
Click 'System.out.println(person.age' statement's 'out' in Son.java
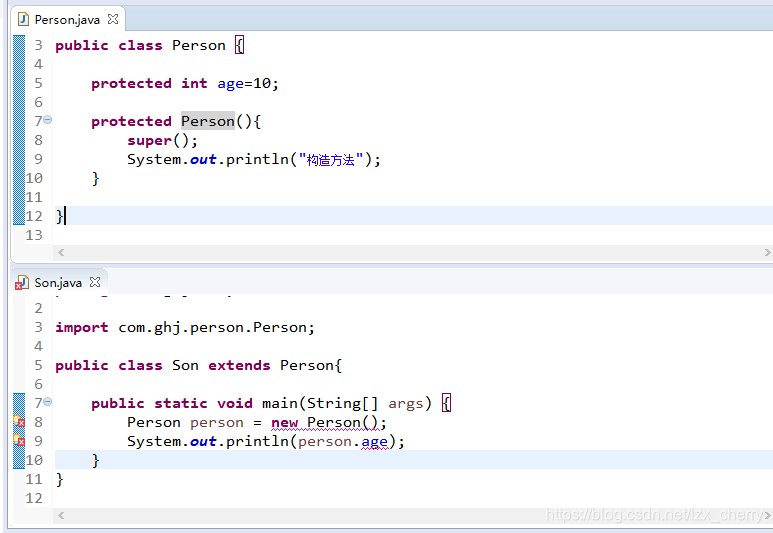pos(203,441)
